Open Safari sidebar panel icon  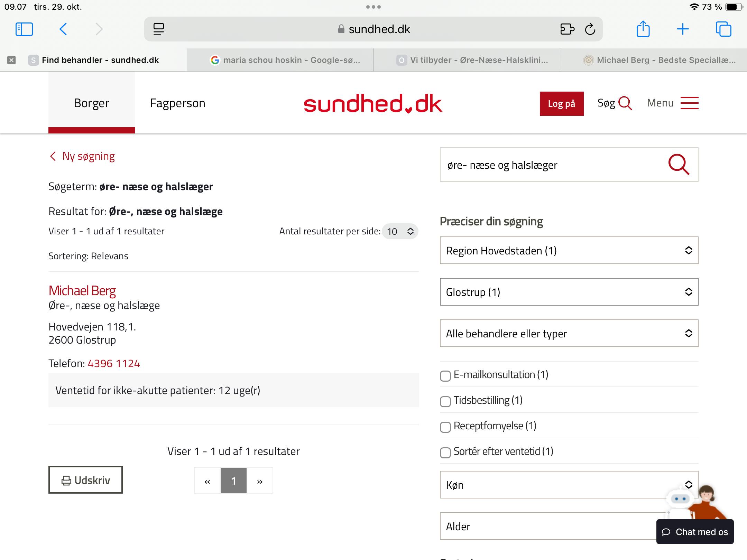pyautogui.click(x=24, y=29)
